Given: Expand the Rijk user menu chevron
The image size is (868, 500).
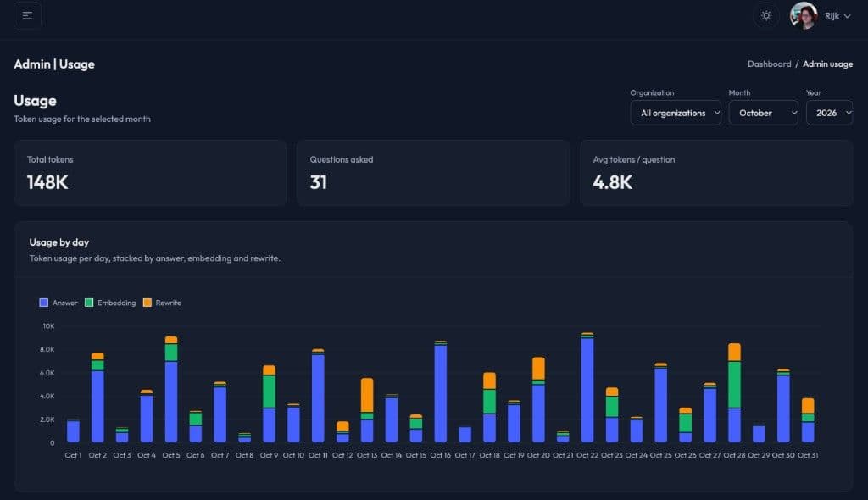Looking at the screenshot, I should [x=847, y=16].
